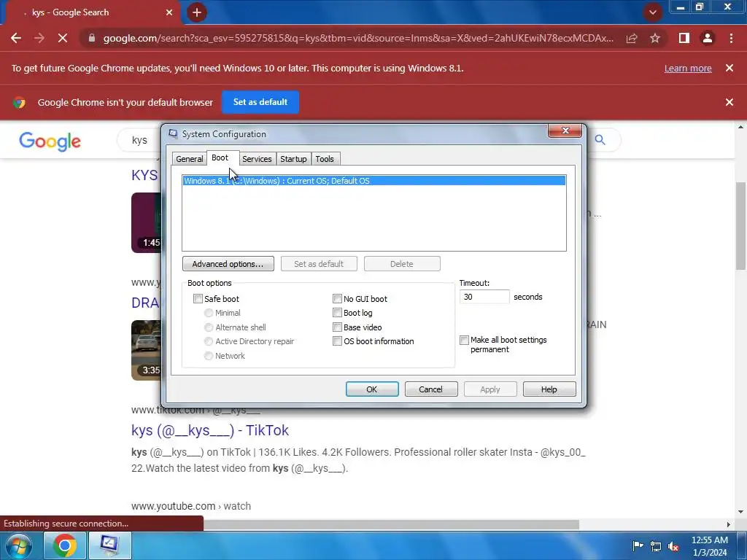The height and width of the screenshot is (560, 747).
Task: Go back in Chrome history
Action: [x=16, y=38]
